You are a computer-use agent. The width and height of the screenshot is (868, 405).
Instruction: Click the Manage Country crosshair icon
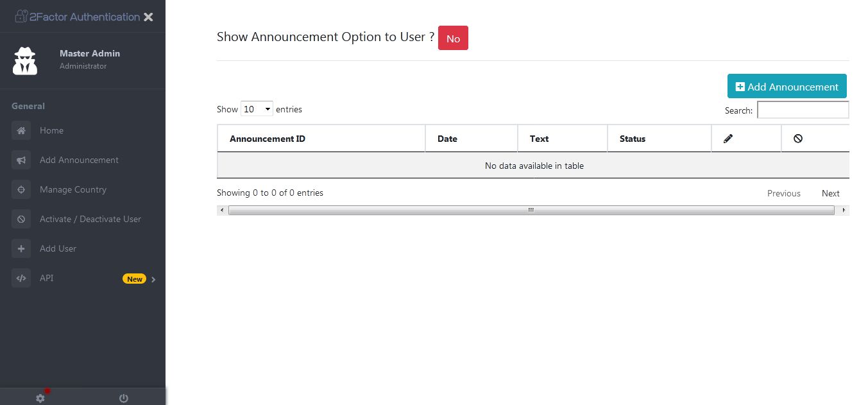click(21, 190)
